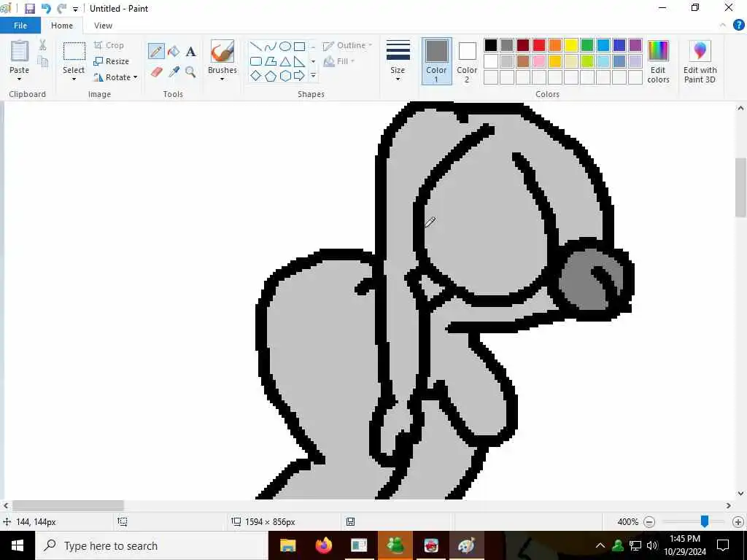Click the horizontal scrollbar thumb
This screenshot has width=747, height=560.
pyautogui.click(x=68, y=506)
